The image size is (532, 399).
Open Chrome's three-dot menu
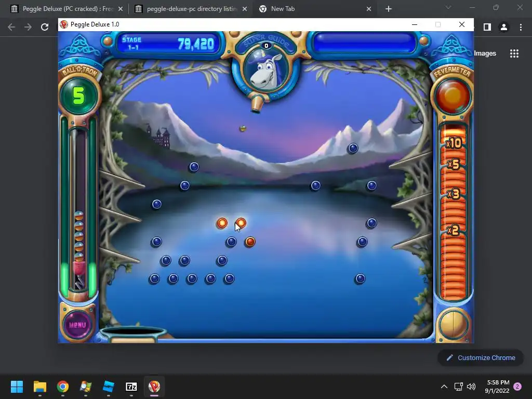click(x=521, y=27)
